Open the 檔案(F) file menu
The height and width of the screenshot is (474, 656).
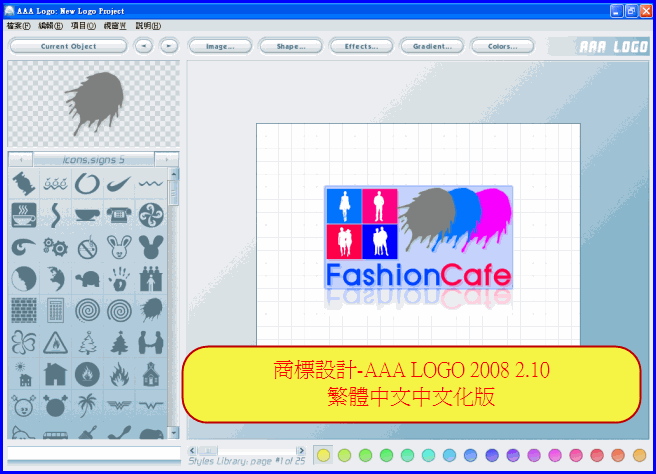point(18,26)
